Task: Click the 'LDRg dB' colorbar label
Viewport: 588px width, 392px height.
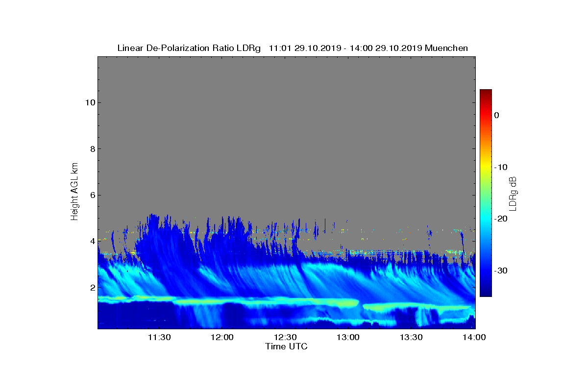Action: tap(513, 193)
